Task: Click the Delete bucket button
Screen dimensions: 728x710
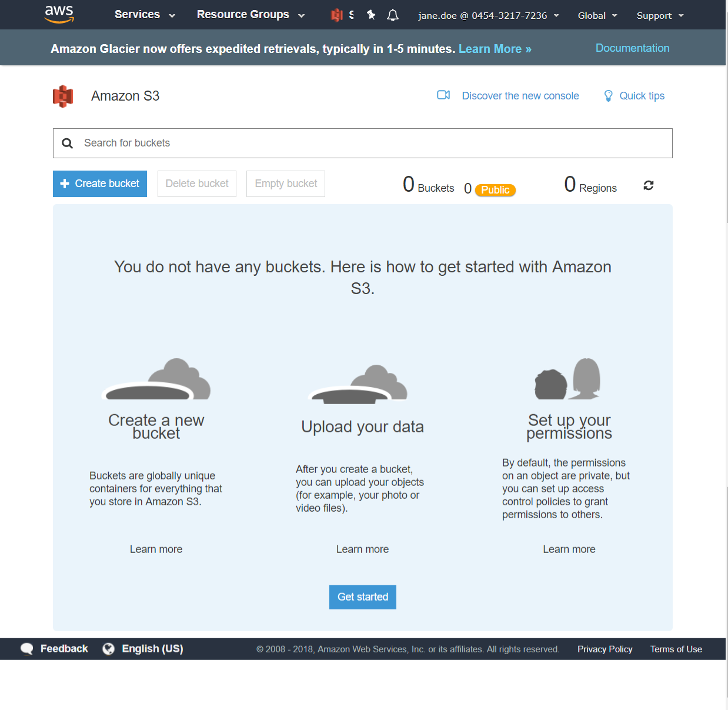Action: (x=197, y=184)
